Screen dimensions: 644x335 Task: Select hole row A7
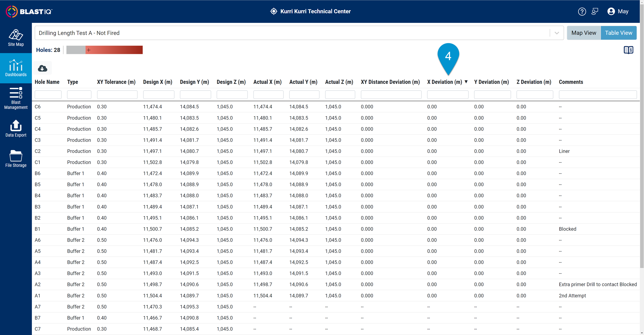(336, 307)
